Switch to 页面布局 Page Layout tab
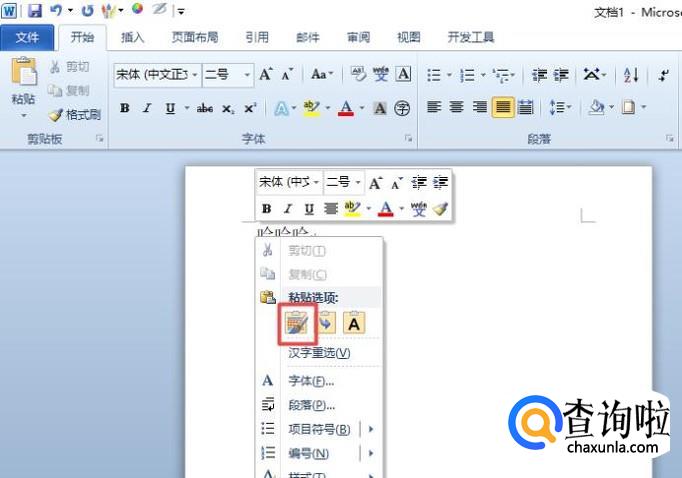Screen dimensions: 682x478 [195, 37]
